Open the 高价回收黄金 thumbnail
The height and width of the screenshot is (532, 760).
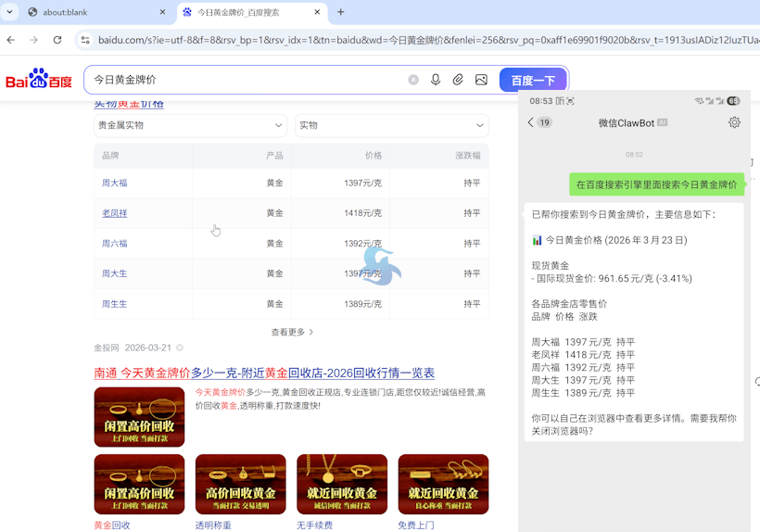tap(240, 484)
